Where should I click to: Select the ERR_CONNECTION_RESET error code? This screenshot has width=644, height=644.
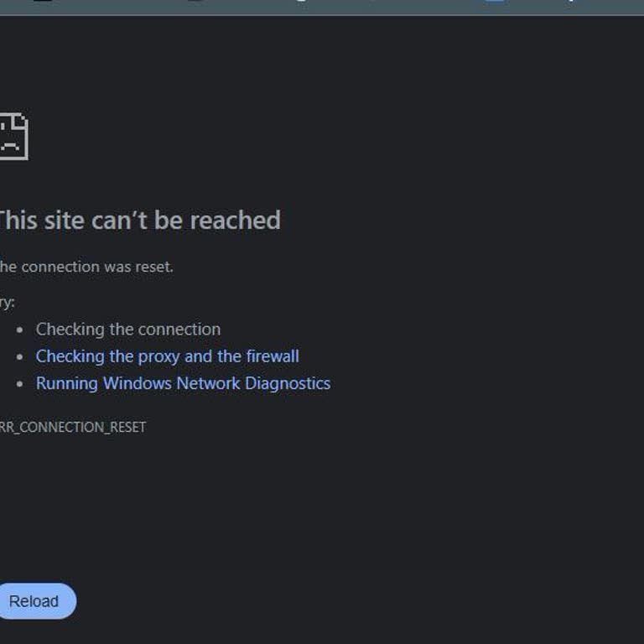point(73,427)
